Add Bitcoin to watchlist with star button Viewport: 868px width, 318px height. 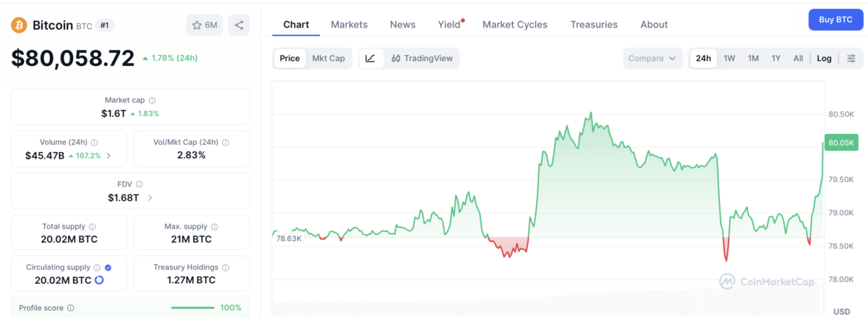pos(205,25)
